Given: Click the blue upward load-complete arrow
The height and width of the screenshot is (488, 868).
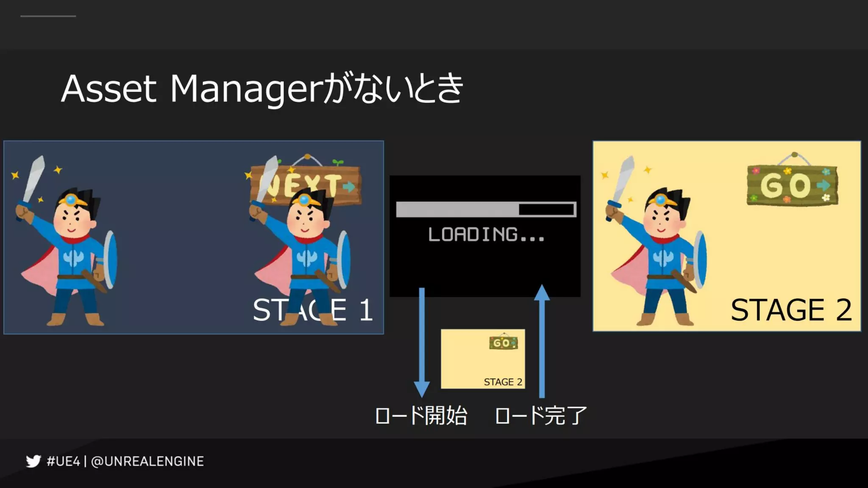Looking at the screenshot, I should [x=542, y=341].
